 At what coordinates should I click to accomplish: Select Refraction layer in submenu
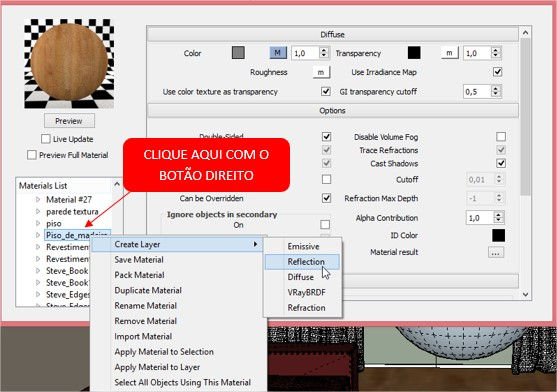303,307
